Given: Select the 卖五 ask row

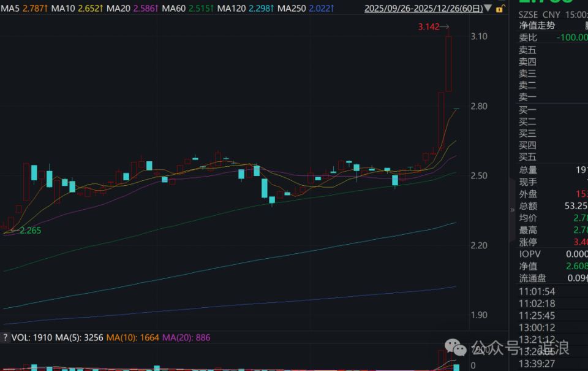Looking at the screenshot, I should 553,50.
